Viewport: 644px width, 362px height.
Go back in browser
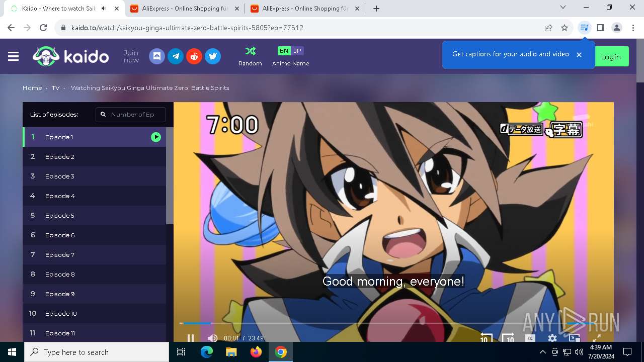(x=11, y=28)
